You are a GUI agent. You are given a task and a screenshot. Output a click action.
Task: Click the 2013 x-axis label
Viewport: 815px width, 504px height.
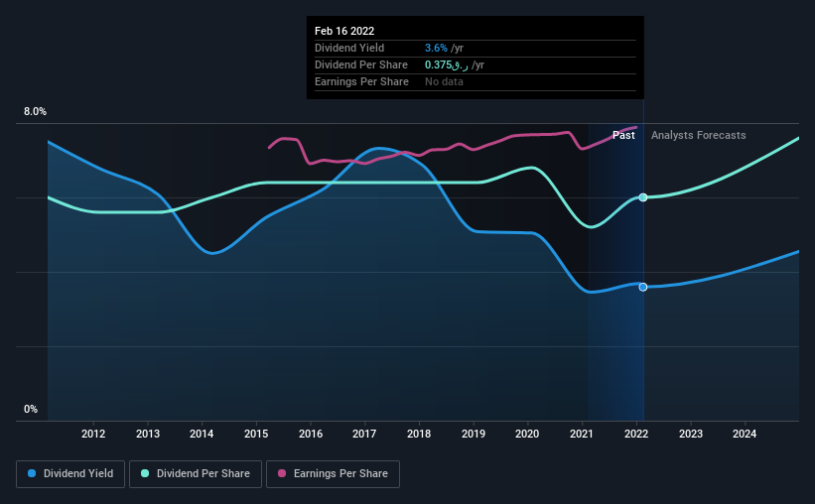click(x=148, y=434)
